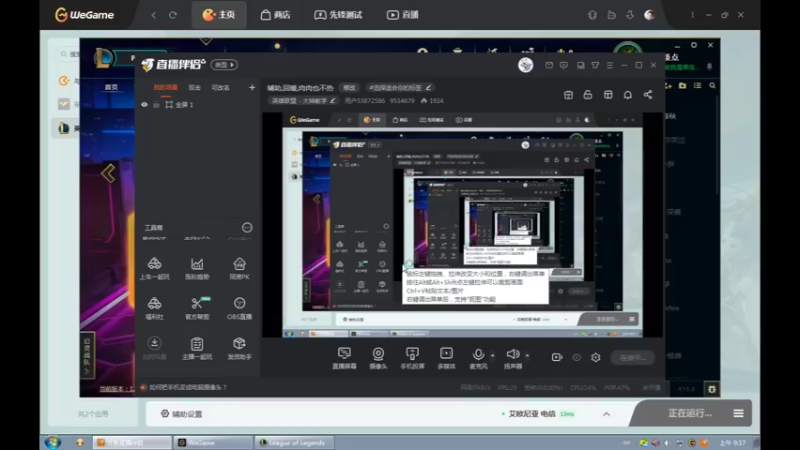Add 多媒体 media source
This screenshot has width=800, height=450.
(x=446, y=358)
